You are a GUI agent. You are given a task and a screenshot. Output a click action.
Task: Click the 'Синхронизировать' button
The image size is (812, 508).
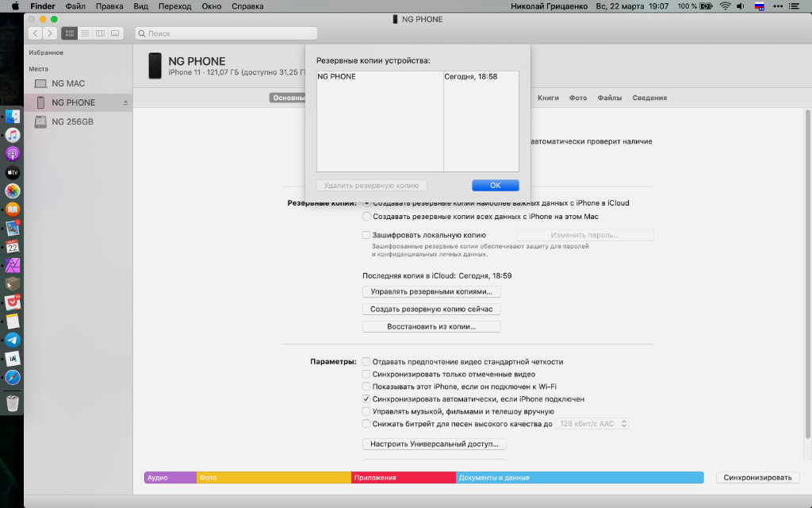(757, 478)
